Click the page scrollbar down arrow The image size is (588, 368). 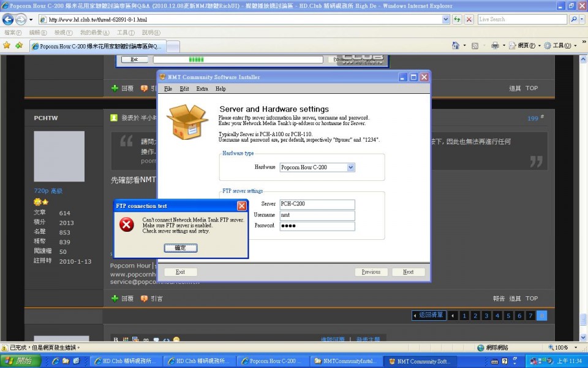[583, 337]
